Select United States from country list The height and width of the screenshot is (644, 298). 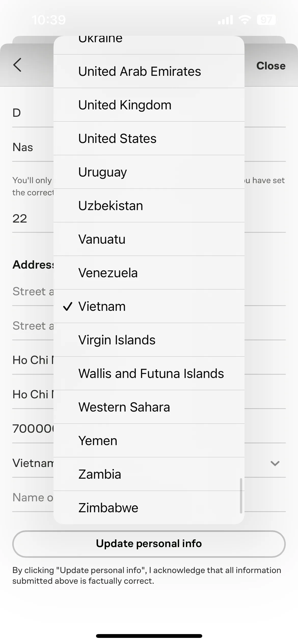tap(149, 138)
